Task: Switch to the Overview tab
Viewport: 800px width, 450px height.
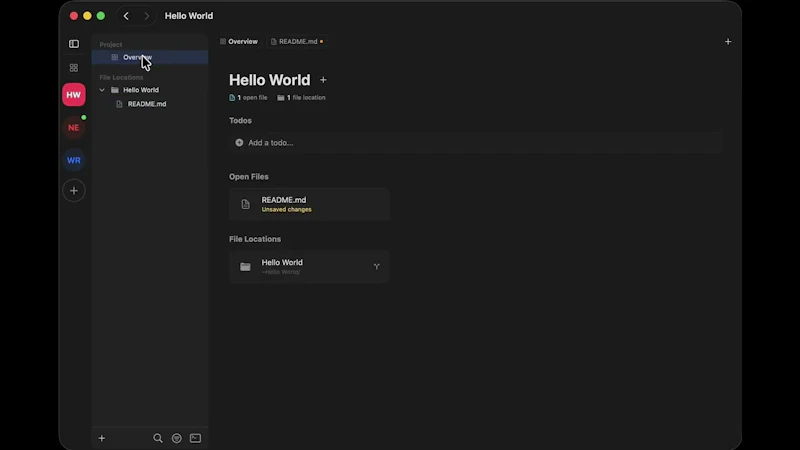Action: [x=239, y=41]
